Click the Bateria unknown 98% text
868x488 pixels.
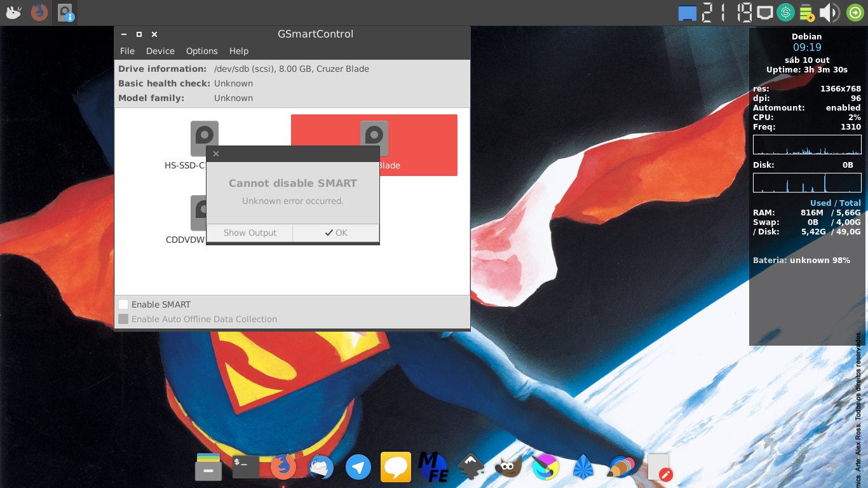[801, 261]
